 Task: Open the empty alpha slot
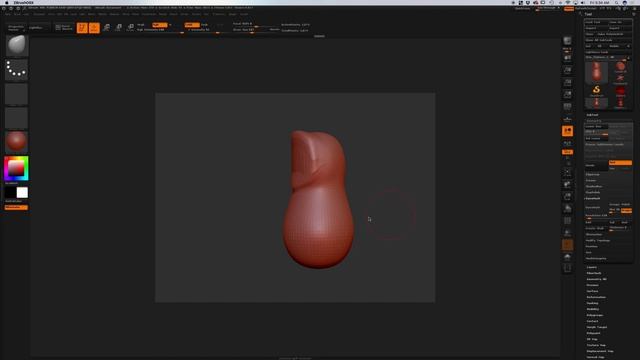17,93
